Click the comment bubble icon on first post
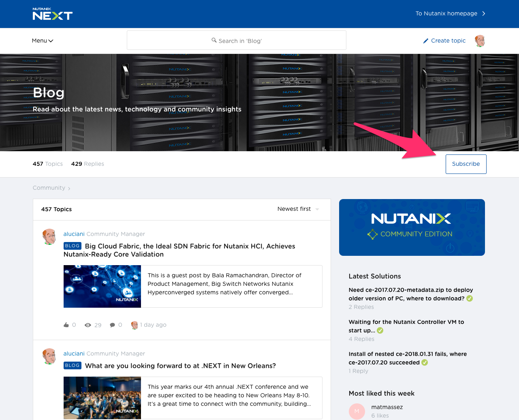The width and height of the screenshot is (519, 420). (112, 325)
